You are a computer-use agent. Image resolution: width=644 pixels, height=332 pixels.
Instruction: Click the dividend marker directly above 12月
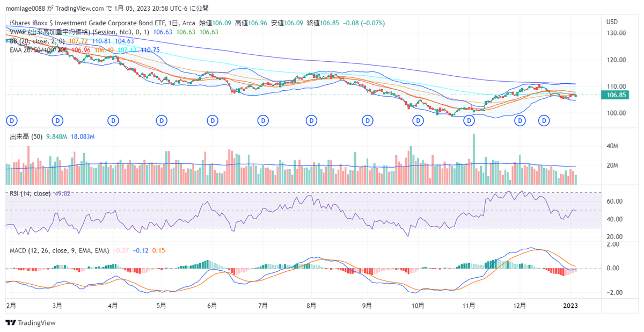click(x=520, y=120)
